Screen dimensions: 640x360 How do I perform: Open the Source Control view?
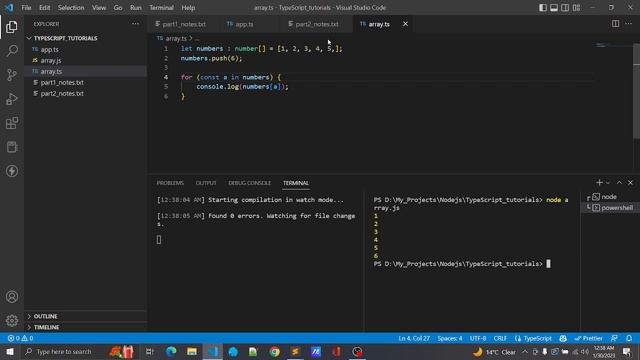pos(12,75)
